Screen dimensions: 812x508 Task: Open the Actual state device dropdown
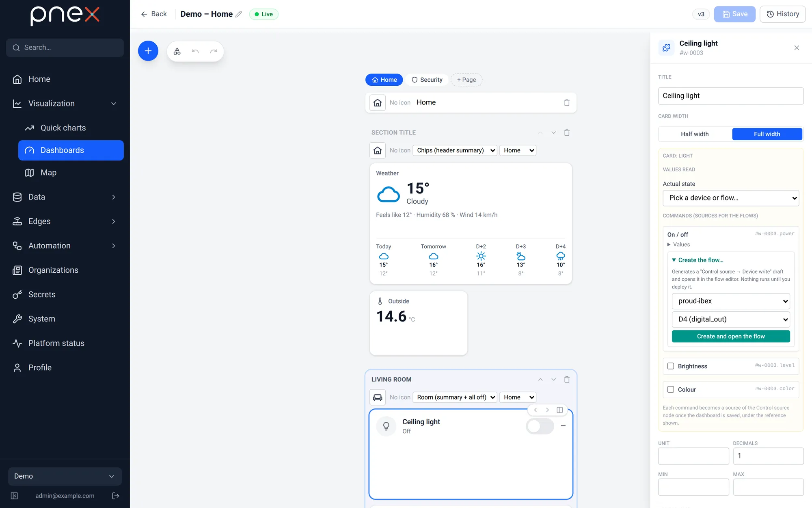(x=731, y=198)
